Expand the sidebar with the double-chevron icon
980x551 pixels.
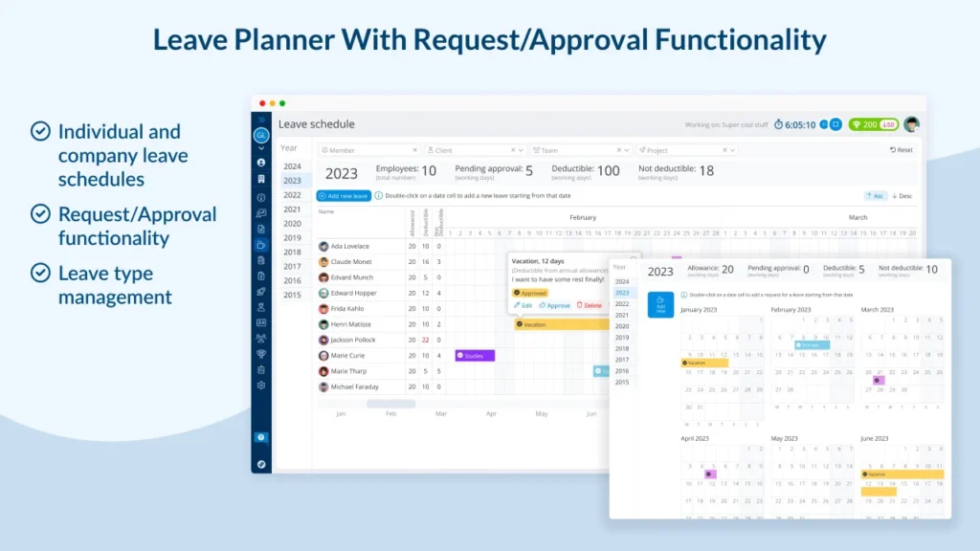point(261,120)
